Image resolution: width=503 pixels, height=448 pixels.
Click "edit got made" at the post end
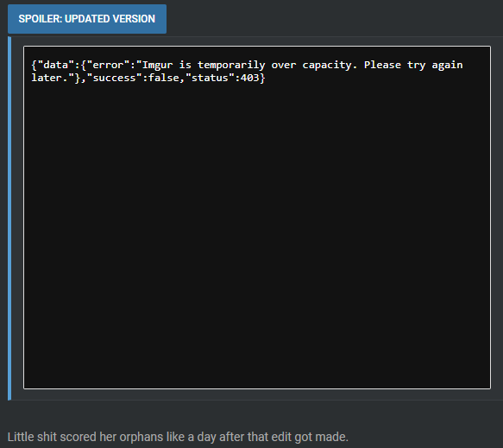tap(310, 437)
